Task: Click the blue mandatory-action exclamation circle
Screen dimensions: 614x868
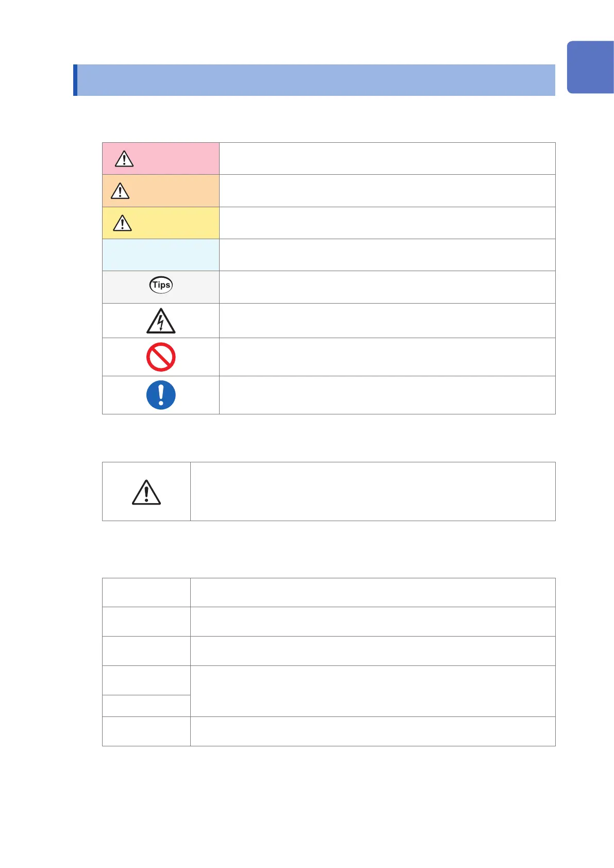Action: (x=161, y=395)
